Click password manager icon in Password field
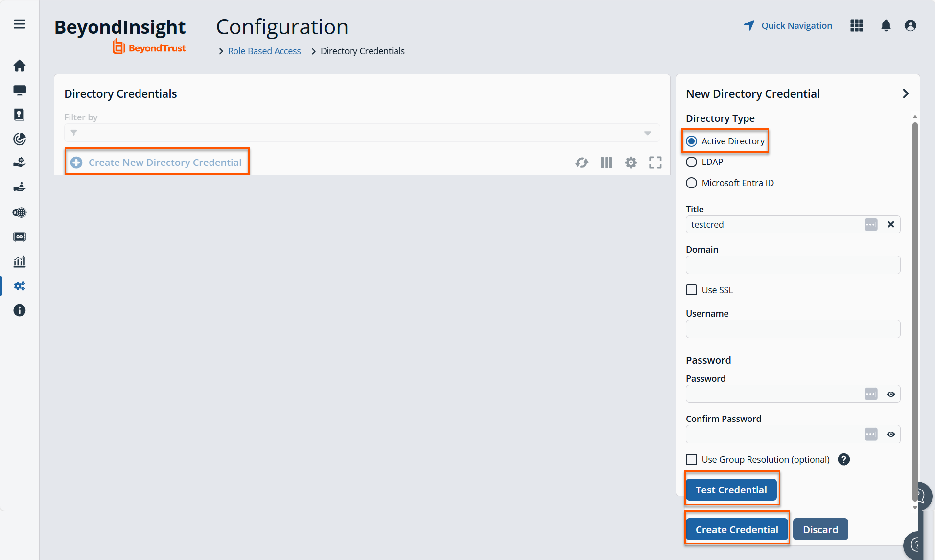 pos(871,394)
